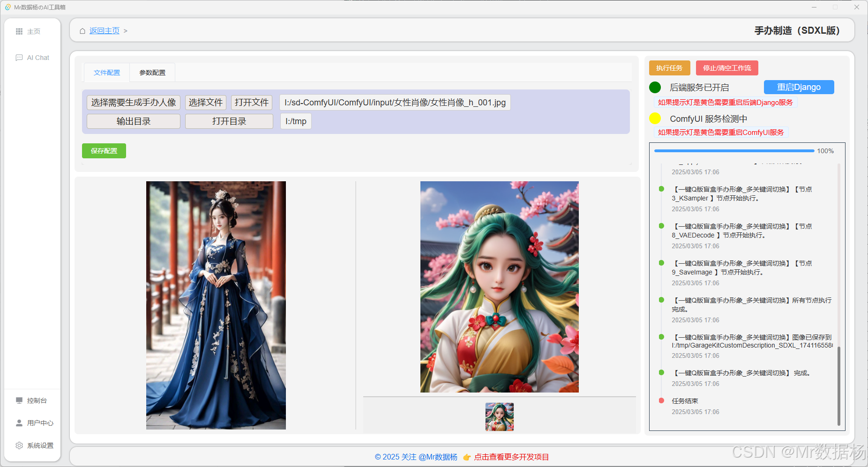Open 系统设置 gear icon
The height and width of the screenshot is (467, 868).
point(19,445)
